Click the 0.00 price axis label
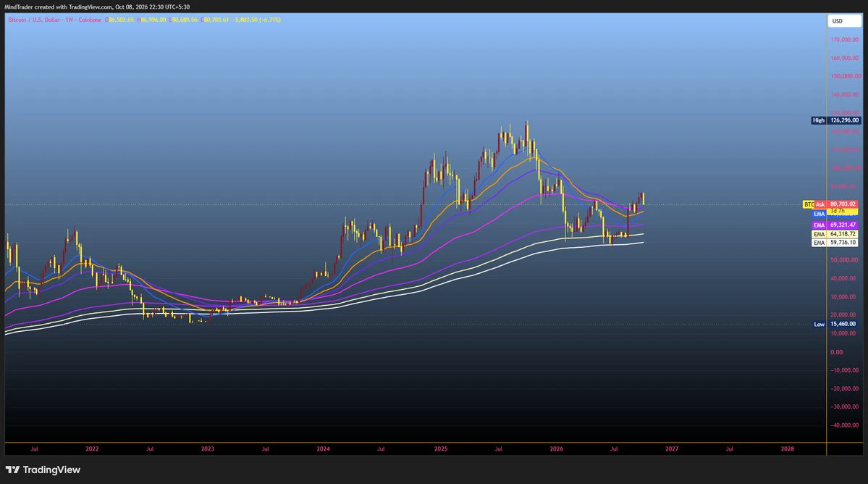The image size is (868, 484). pos(836,352)
